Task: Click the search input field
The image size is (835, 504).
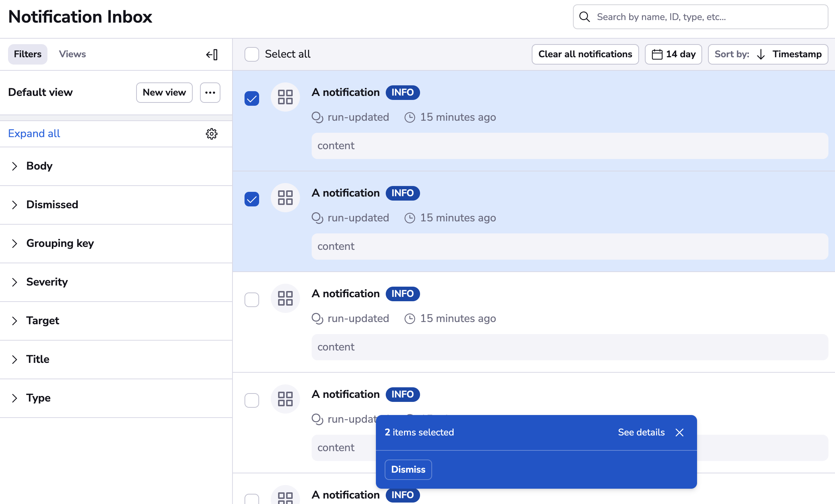Action: (x=693, y=17)
